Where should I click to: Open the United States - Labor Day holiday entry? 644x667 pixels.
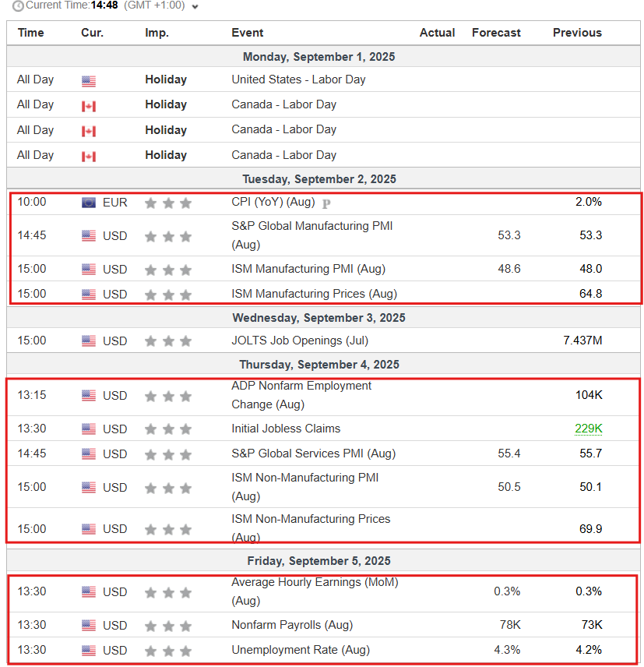[298, 79]
